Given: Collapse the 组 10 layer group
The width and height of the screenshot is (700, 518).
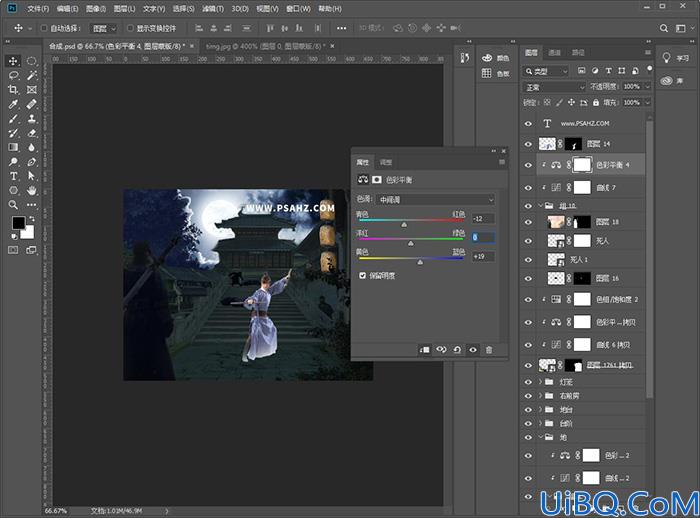Looking at the screenshot, I should coord(540,206).
